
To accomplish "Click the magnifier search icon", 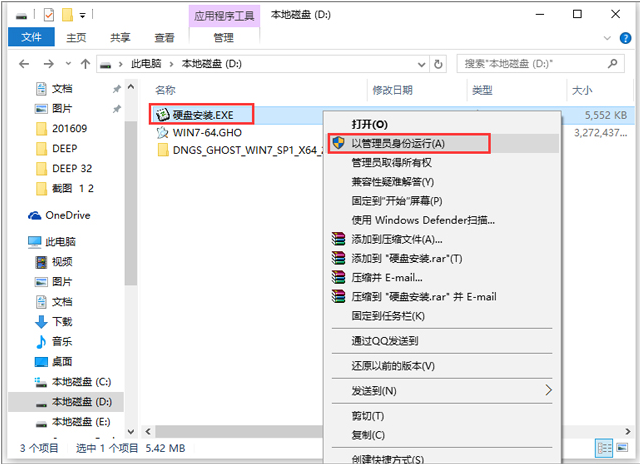I will (x=612, y=64).
